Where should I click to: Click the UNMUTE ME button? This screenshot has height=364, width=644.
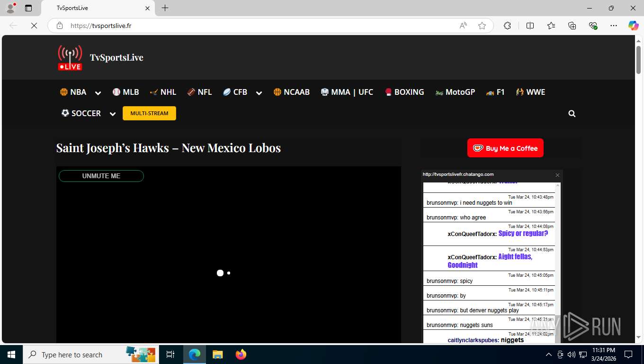click(101, 176)
